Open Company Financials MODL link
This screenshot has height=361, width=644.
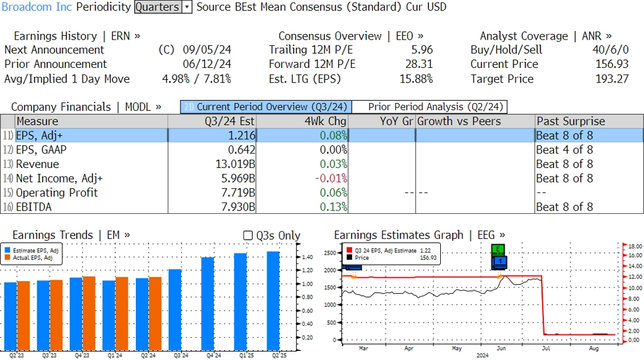coord(86,107)
